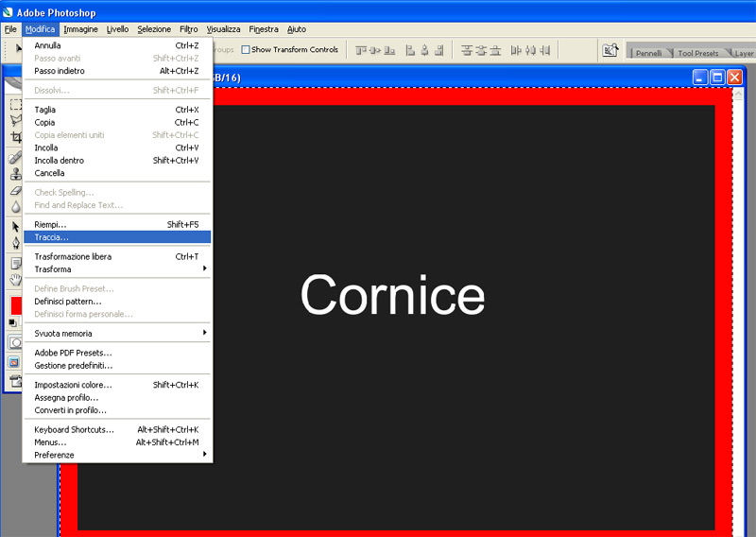The height and width of the screenshot is (537, 756).
Task: Open the Aiuto menu
Action: tap(297, 29)
